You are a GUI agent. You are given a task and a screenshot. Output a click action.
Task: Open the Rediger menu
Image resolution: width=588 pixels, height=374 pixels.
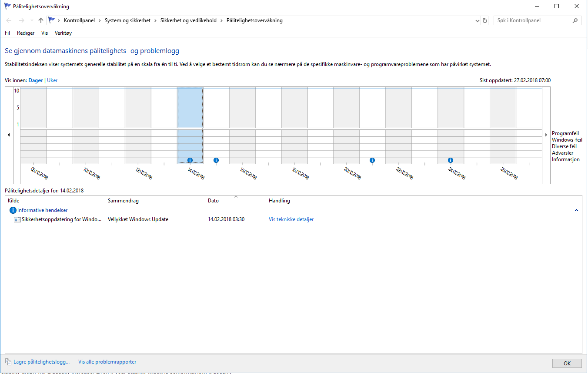click(x=26, y=33)
